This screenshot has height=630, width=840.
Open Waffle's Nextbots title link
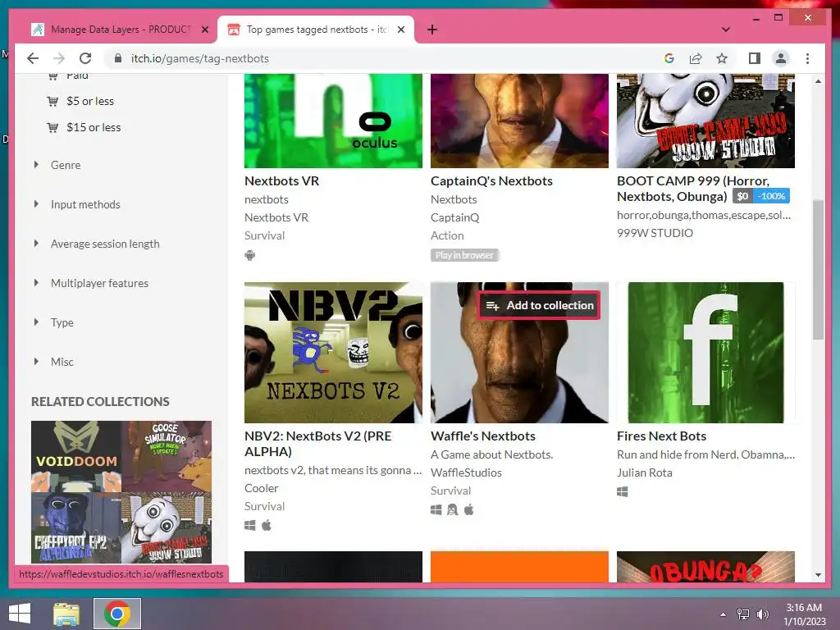482,436
